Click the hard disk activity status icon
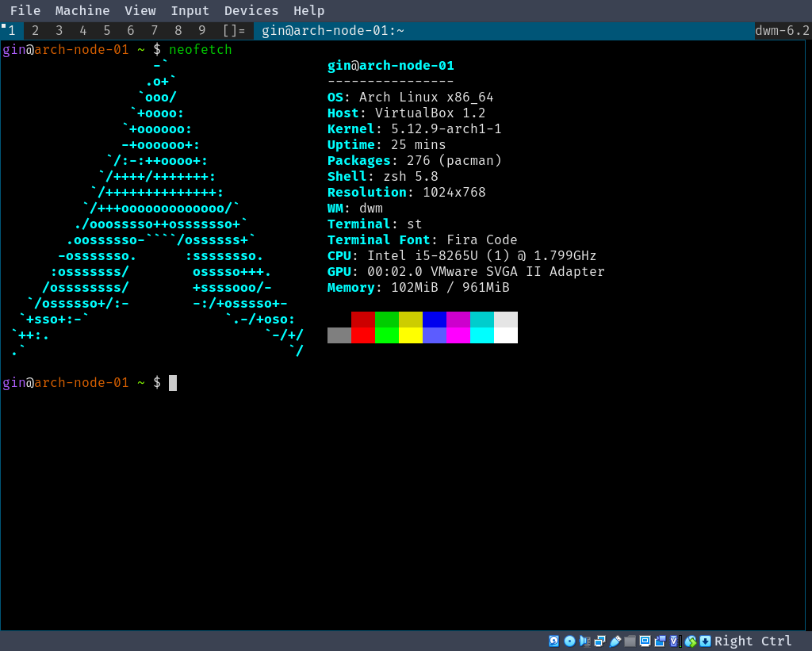Screen dimensions: 812x651 553,641
